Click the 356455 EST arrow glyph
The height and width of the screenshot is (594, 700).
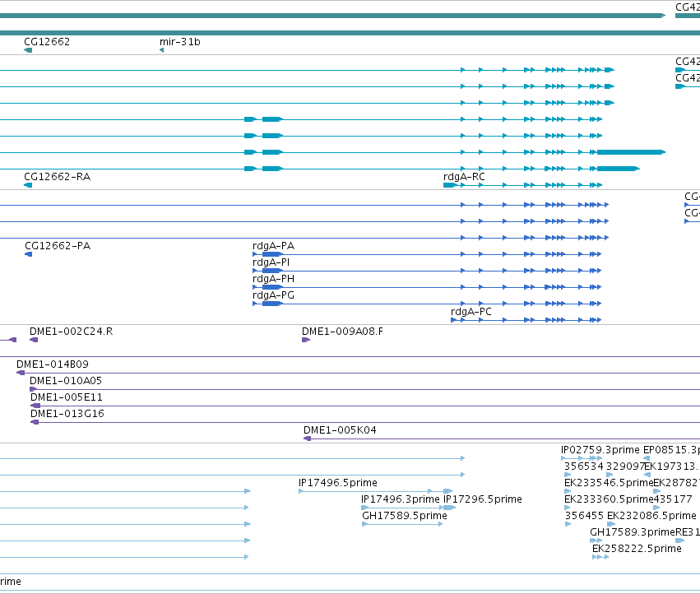(568, 524)
